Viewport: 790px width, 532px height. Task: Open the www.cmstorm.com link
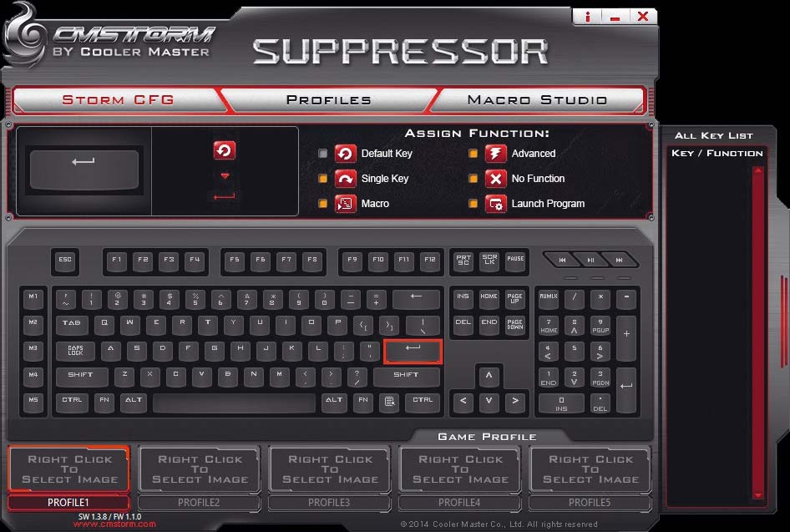(x=115, y=524)
